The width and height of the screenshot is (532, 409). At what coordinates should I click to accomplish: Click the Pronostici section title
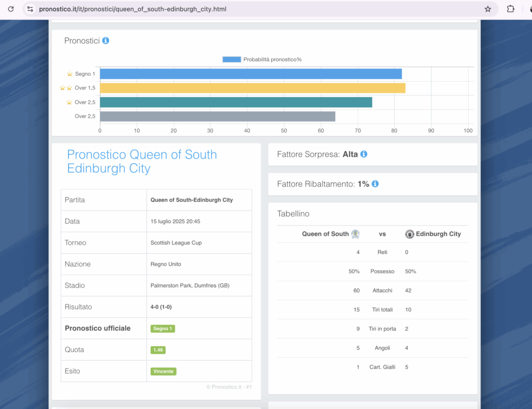(82, 41)
